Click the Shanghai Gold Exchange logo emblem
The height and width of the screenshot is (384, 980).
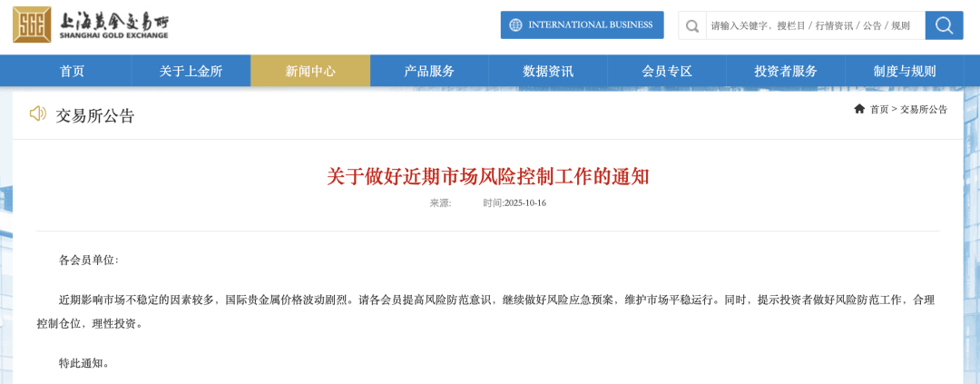pyautogui.click(x=32, y=25)
